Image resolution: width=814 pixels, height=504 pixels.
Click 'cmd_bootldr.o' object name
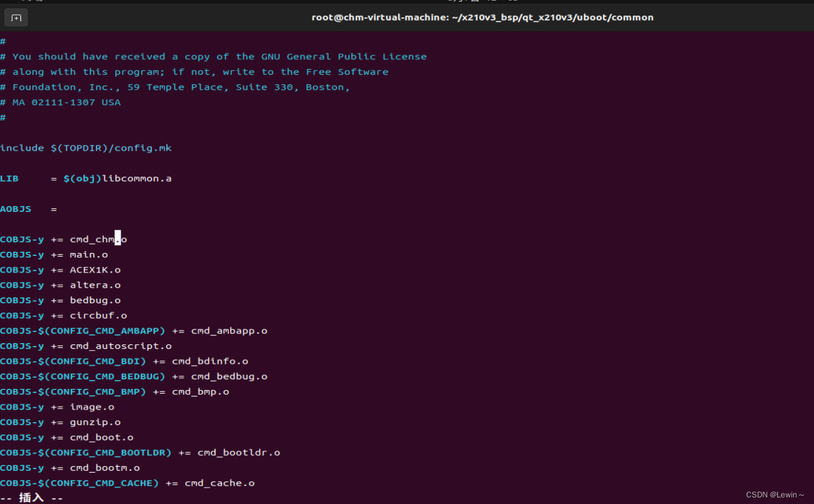tap(239, 453)
